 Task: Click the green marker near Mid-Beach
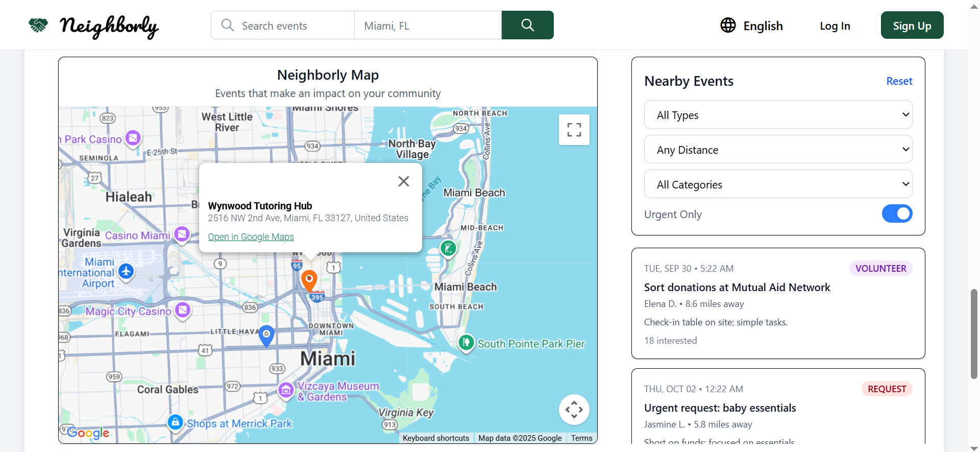[x=448, y=249]
